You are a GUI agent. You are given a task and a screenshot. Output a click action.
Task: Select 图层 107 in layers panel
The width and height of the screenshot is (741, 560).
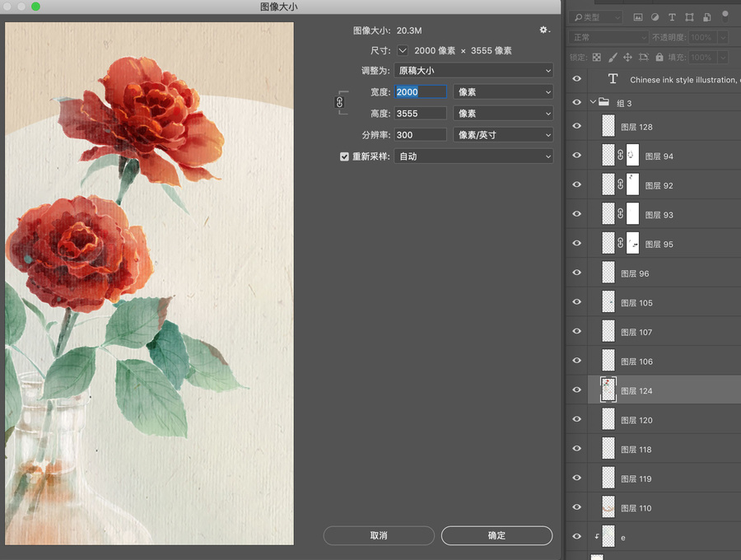(664, 332)
